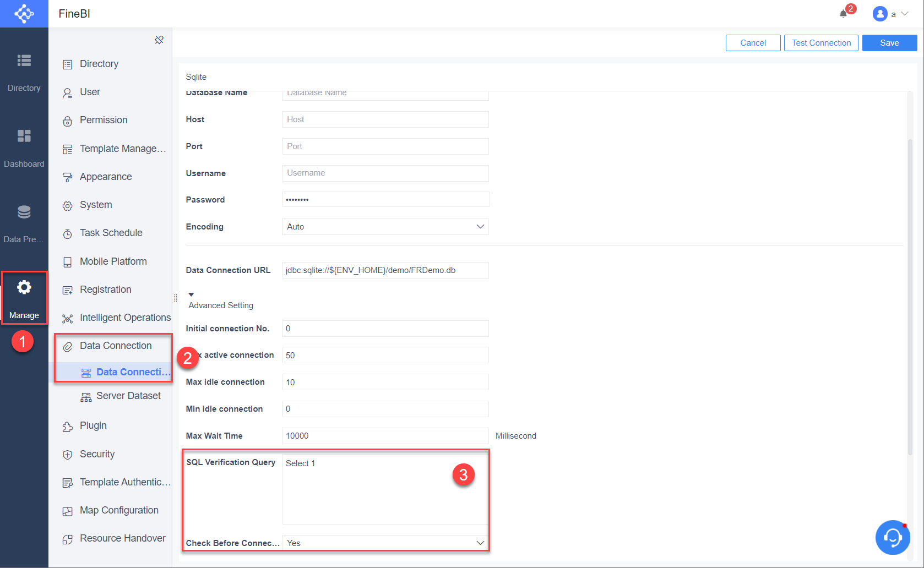
Task: Click the Save button
Action: 889,43
